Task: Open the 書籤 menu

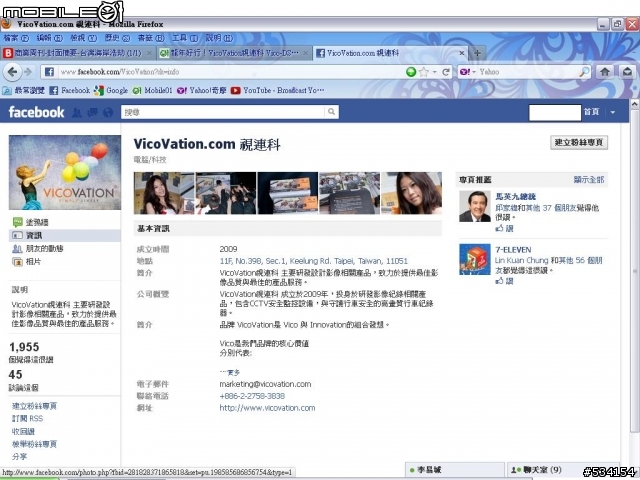Action: tap(151, 38)
